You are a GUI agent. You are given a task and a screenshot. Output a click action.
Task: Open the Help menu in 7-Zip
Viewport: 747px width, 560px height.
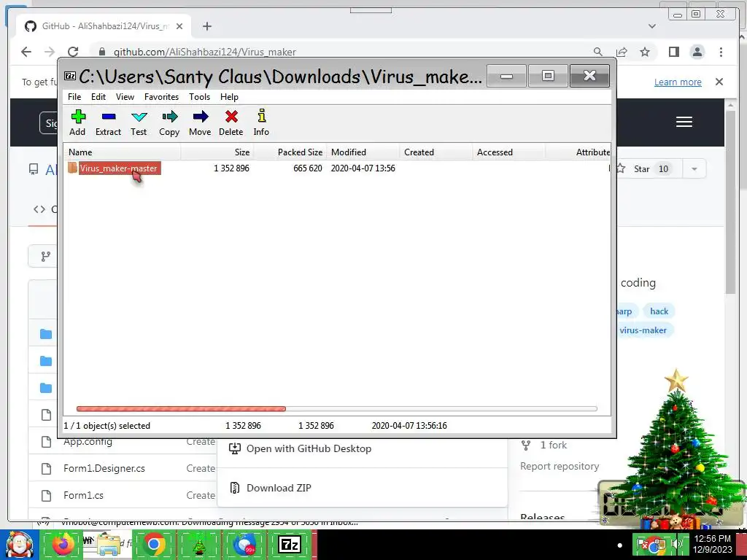(x=229, y=97)
